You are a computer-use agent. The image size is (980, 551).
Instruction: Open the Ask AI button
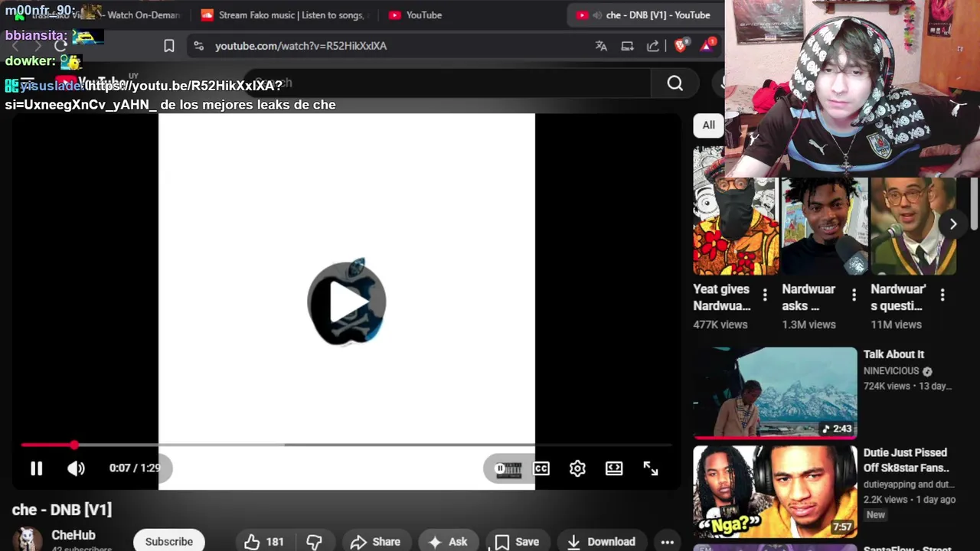449,542
